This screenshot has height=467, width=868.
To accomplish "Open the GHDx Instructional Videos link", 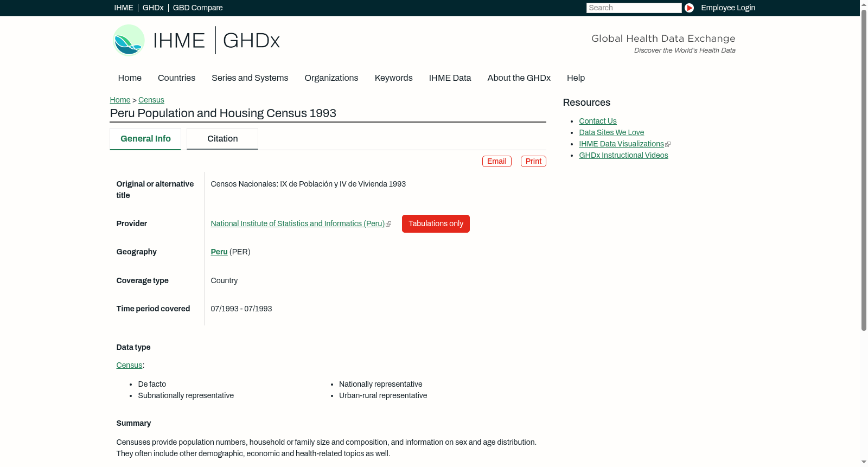I will pos(623,155).
